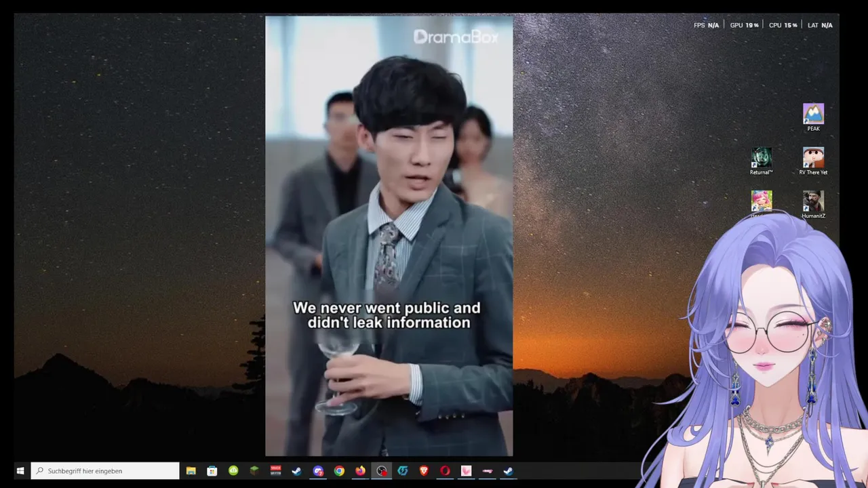868x488 pixels.
Task: Open Firefox from the taskbar
Action: tap(360, 470)
